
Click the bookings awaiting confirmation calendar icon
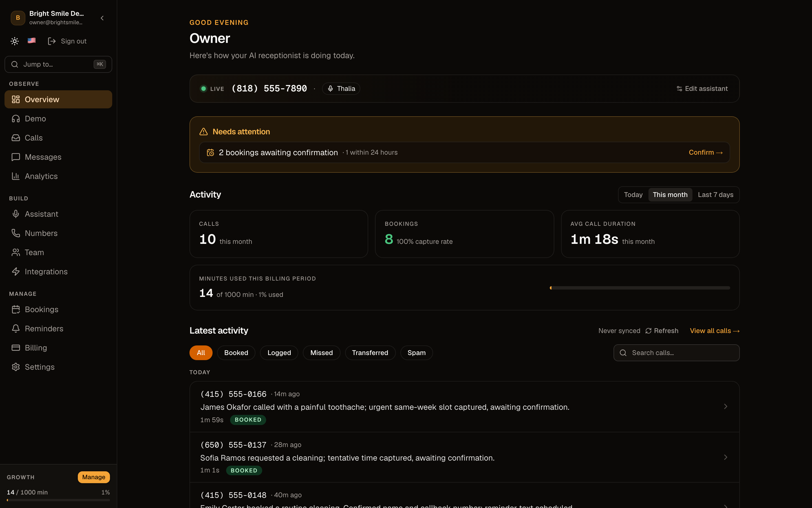click(x=210, y=152)
